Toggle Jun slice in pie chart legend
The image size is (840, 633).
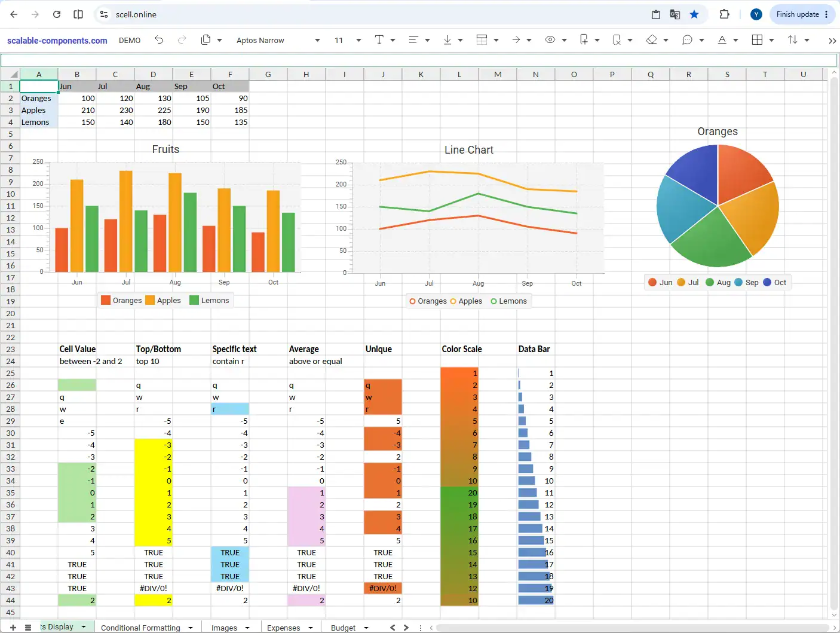660,282
